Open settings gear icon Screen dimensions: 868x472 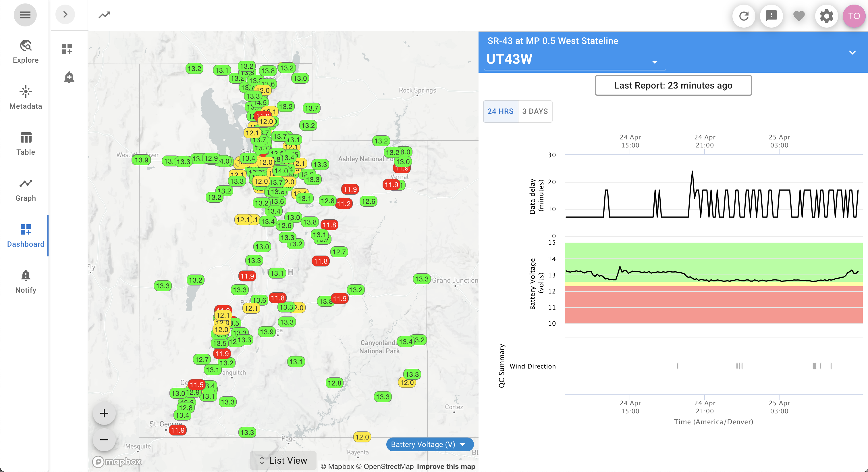(x=826, y=16)
